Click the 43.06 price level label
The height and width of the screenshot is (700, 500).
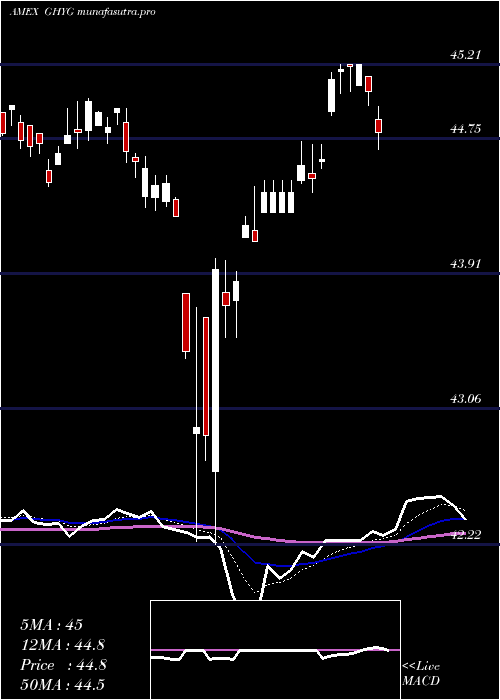pos(465,399)
